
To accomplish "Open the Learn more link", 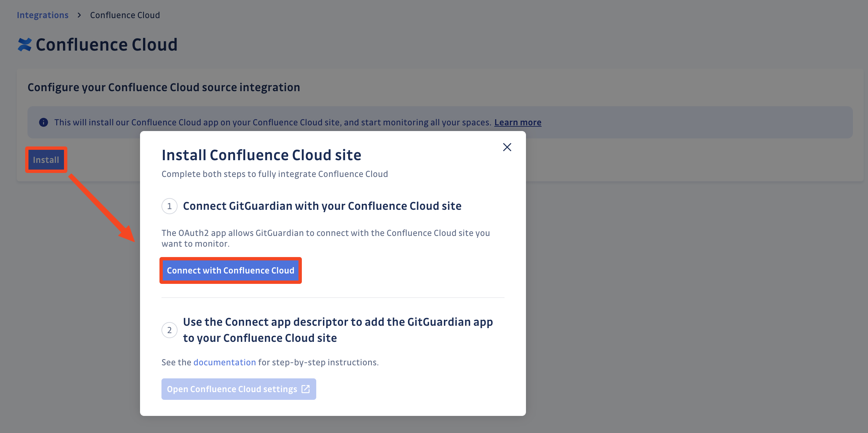I will point(518,122).
